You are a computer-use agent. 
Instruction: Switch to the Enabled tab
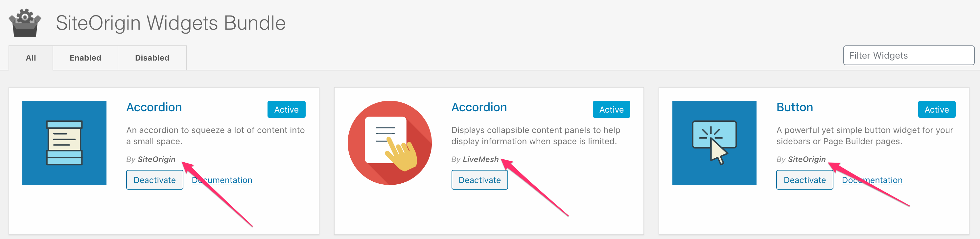[x=85, y=58]
